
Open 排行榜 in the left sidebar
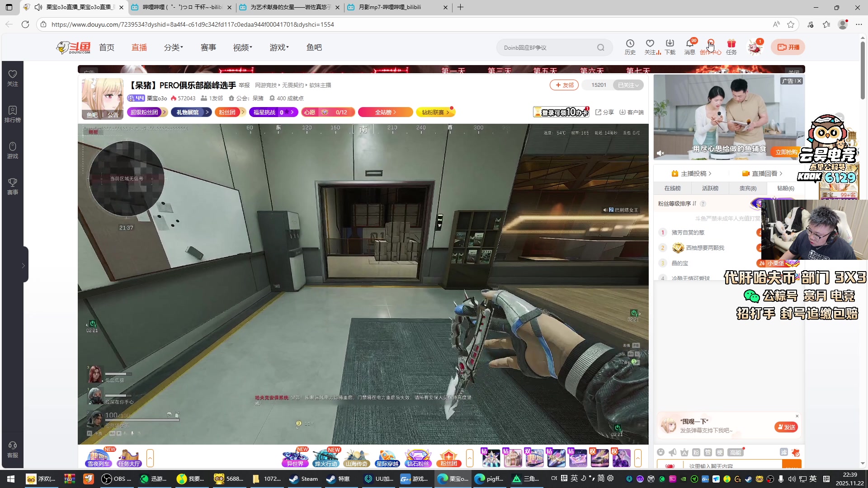[13, 114]
